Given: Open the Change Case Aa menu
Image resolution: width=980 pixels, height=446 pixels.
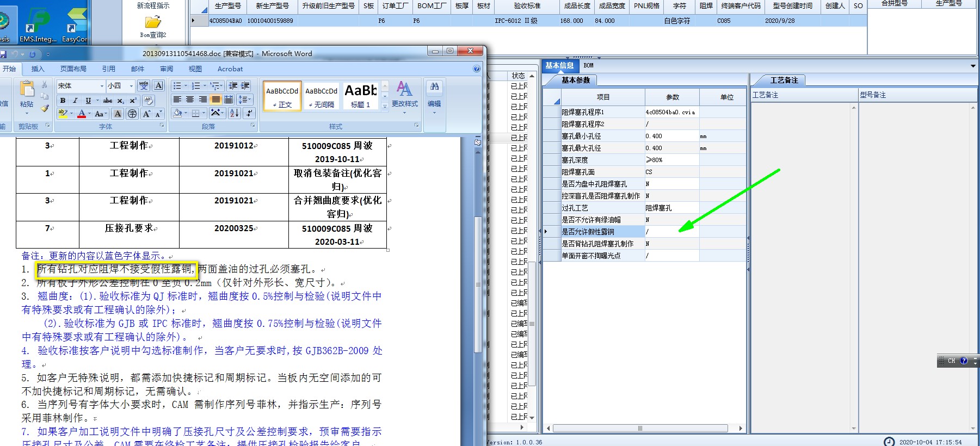Looking at the screenshot, I should click(100, 114).
